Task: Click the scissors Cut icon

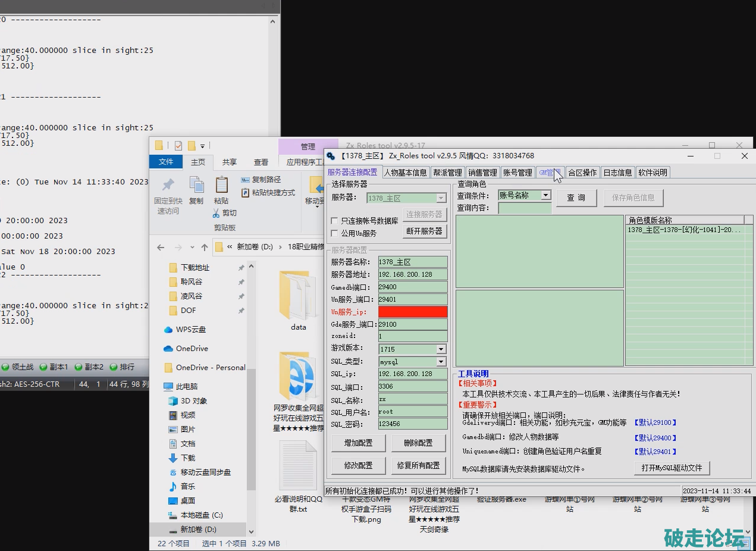Action: 217,213
